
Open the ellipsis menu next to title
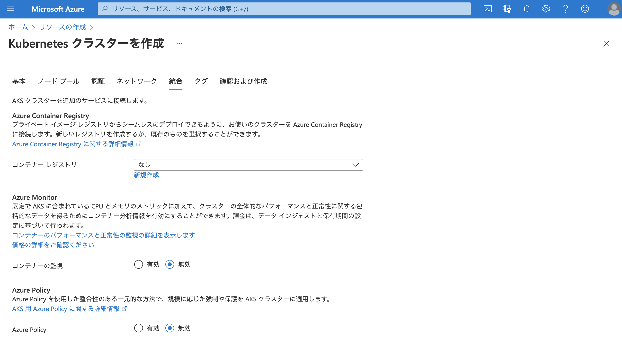(x=179, y=44)
